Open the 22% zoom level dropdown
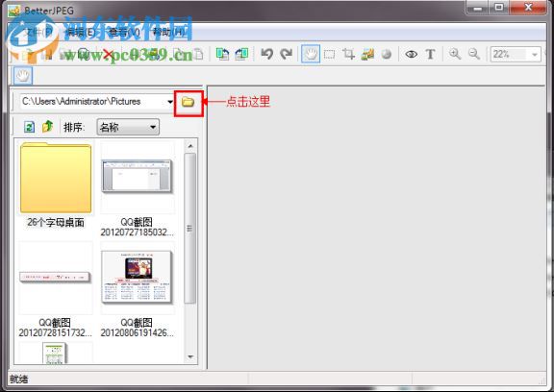554x392 pixels. (x=534, y=55)
